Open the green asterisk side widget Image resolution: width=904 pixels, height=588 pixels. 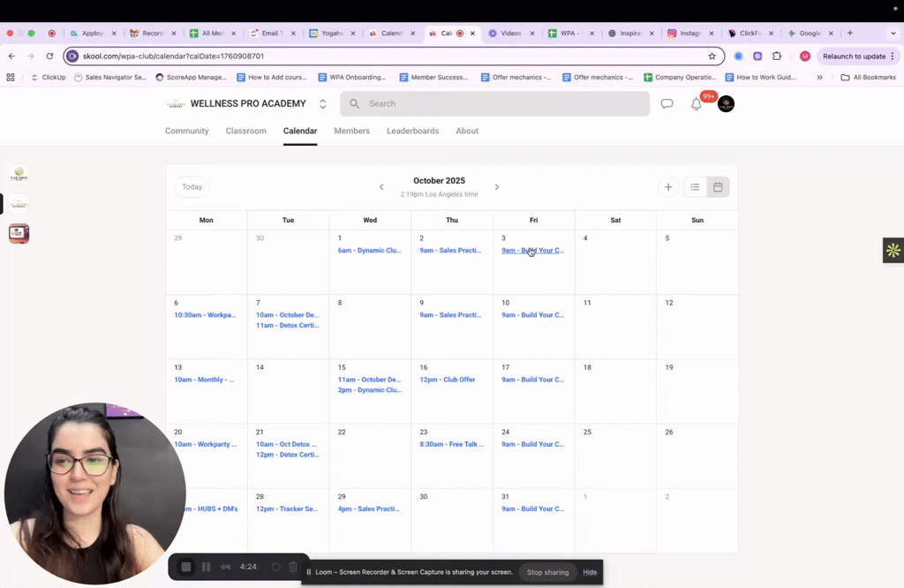(893, 250)
